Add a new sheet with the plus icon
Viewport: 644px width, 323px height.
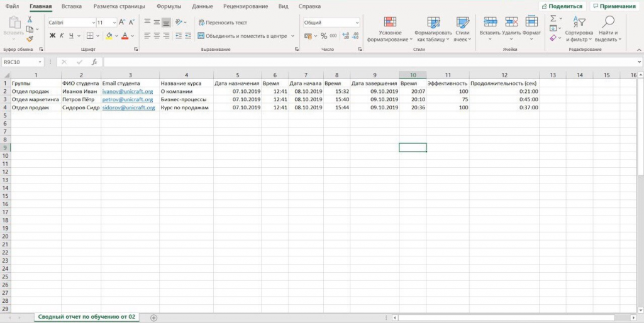coord(154,318)
